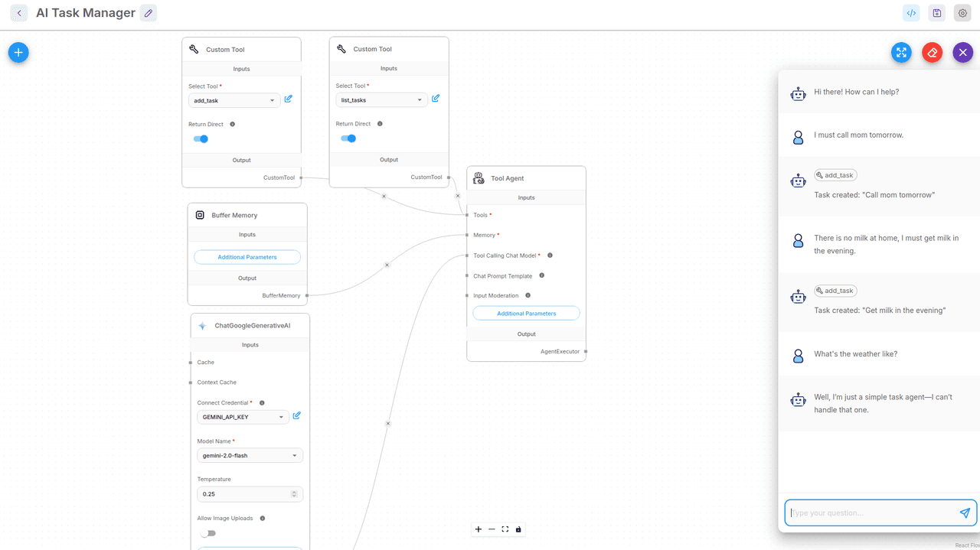Image resolution: width=980 pixels, height=550 pixels.
Task: Open the API code viewer
Action: [x=910, y=13]
